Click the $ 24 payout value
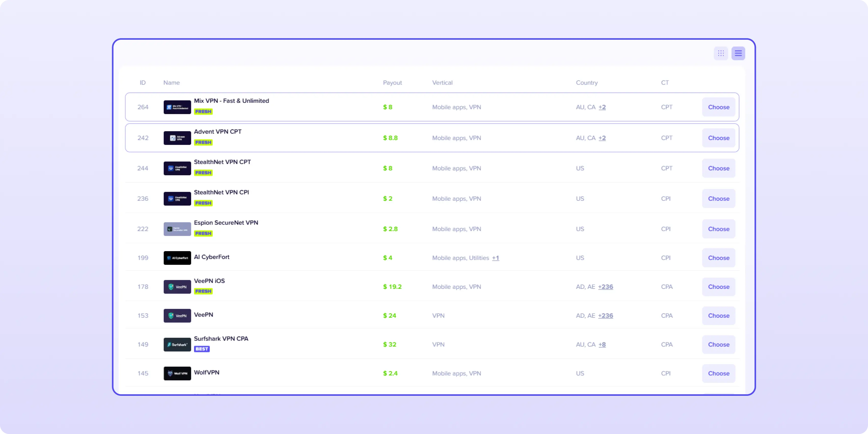Viewport: 868px width, 434px height. coord(389,316)
